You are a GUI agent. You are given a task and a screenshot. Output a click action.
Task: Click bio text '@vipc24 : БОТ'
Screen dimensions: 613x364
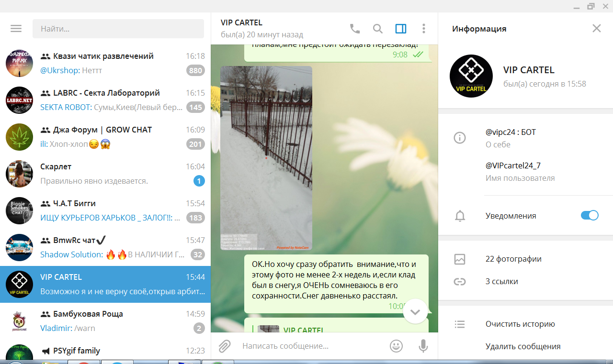click(511, 132)
